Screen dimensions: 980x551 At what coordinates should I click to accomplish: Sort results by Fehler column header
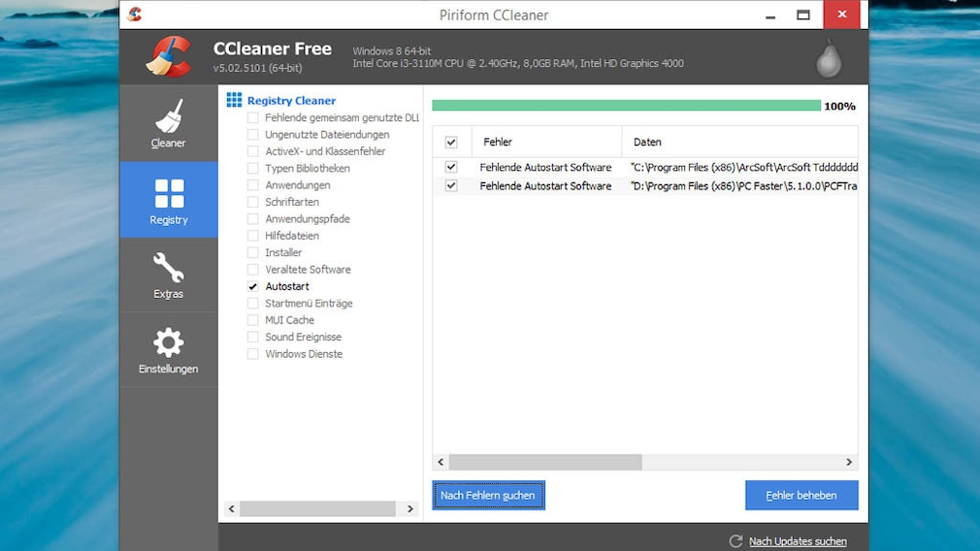point(545,143)
